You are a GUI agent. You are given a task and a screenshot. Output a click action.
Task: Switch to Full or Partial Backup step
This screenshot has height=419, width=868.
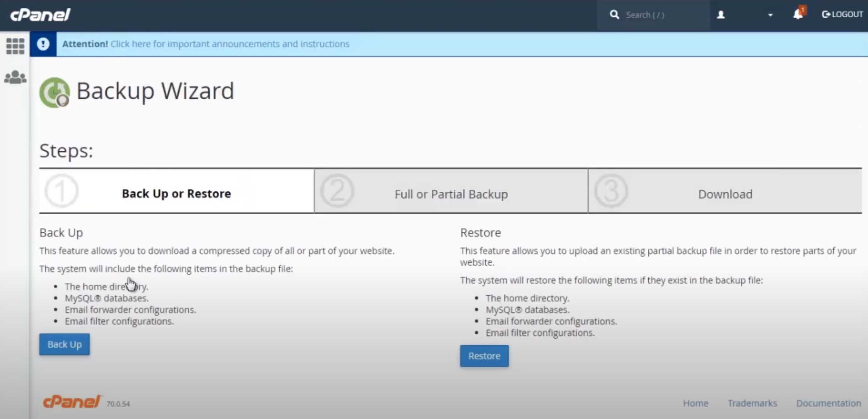(451, 194)
